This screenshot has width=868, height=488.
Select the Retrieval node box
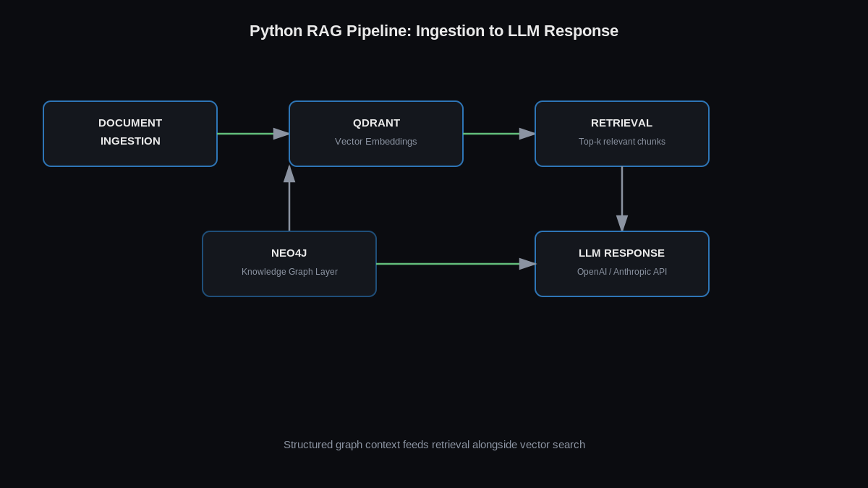622,134
